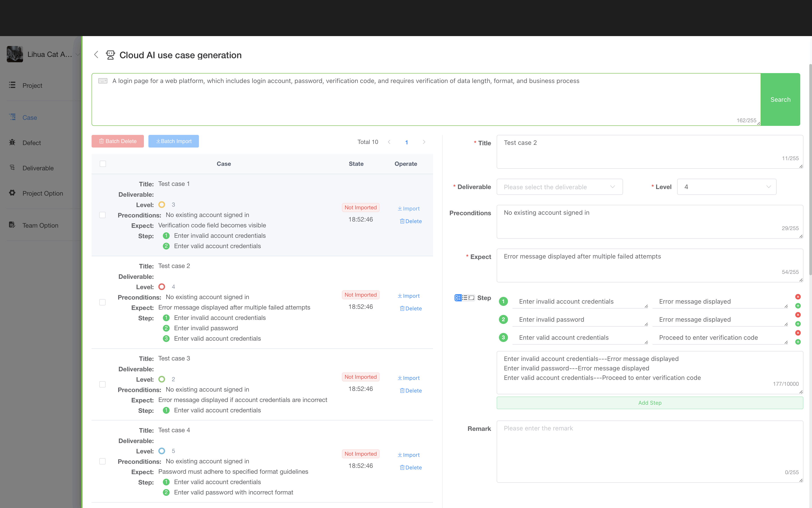Click the robot icon next to Cloud AI title
The image size is (812, 508).
point(110,55)
